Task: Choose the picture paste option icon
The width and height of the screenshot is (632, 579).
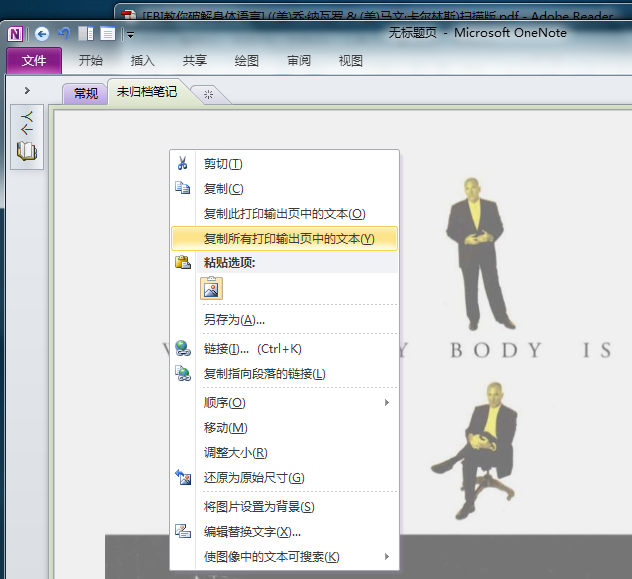Action: point(211,289)
